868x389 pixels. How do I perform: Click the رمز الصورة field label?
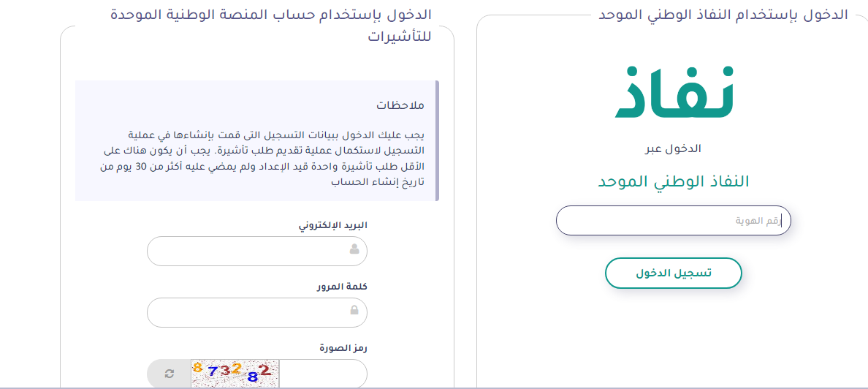343,347
